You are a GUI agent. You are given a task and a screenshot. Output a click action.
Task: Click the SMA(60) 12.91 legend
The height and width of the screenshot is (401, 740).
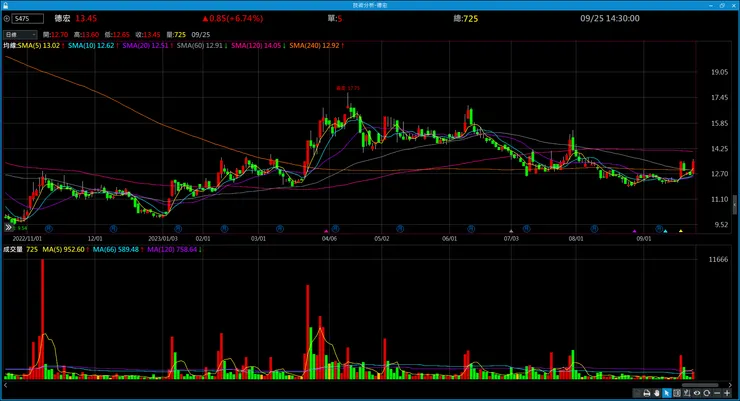point(200,46)
